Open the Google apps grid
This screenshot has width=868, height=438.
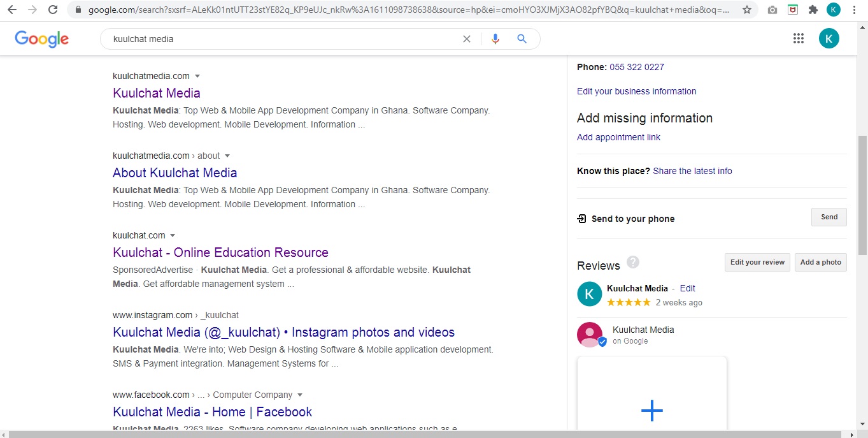[x=799, y=38]
